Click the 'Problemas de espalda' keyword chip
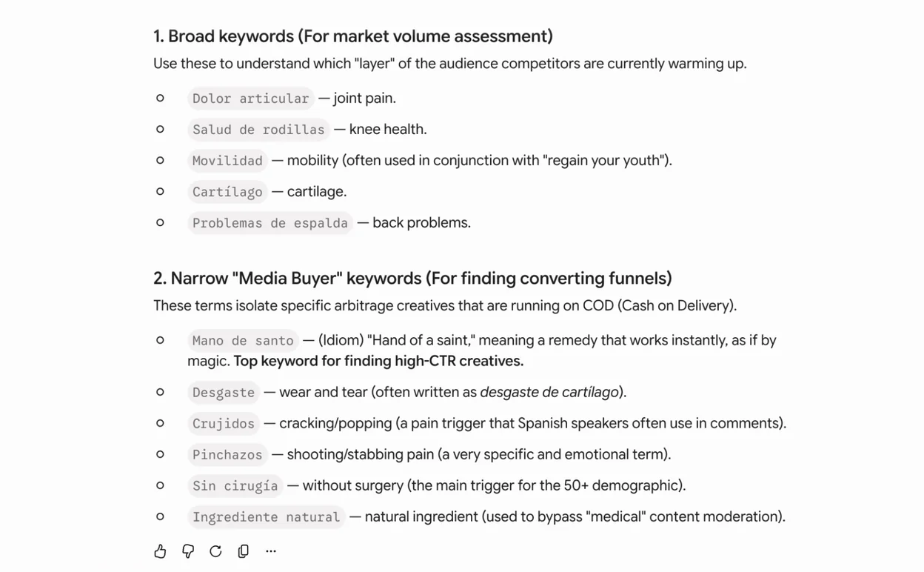Screen dimensions: 924x572 270,222
